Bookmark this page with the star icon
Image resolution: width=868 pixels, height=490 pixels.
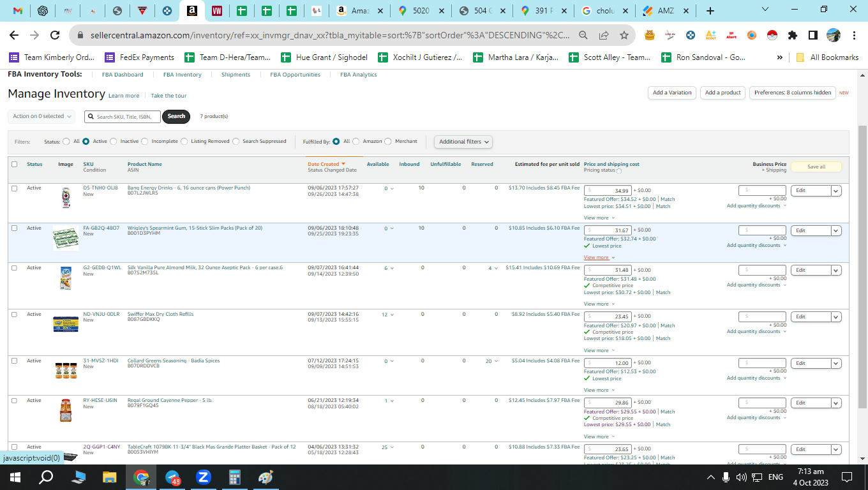point(624,35)
